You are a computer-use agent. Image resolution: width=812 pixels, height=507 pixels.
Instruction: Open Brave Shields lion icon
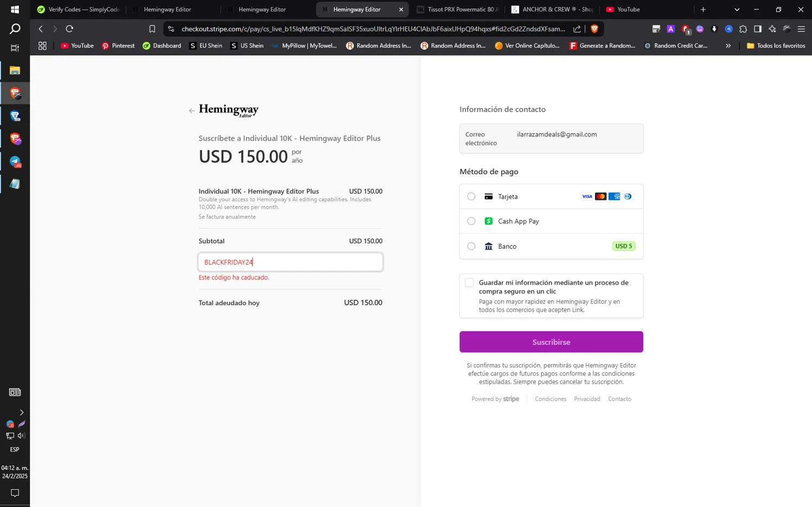click(594, 29)
